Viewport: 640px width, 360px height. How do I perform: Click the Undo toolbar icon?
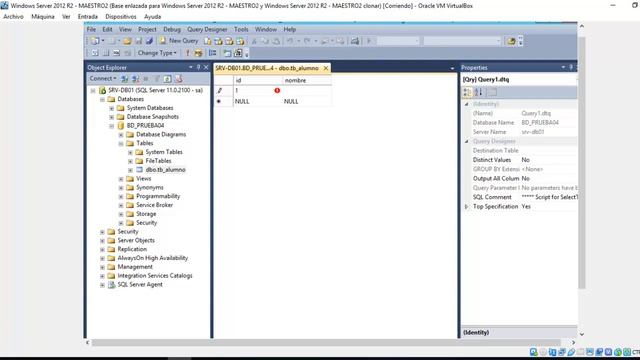coord(290,41)
